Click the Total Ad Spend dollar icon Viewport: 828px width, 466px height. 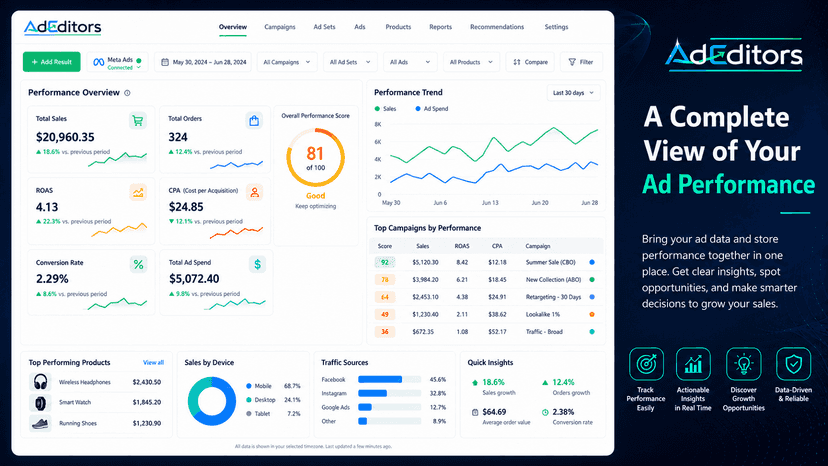coord(257,264)
